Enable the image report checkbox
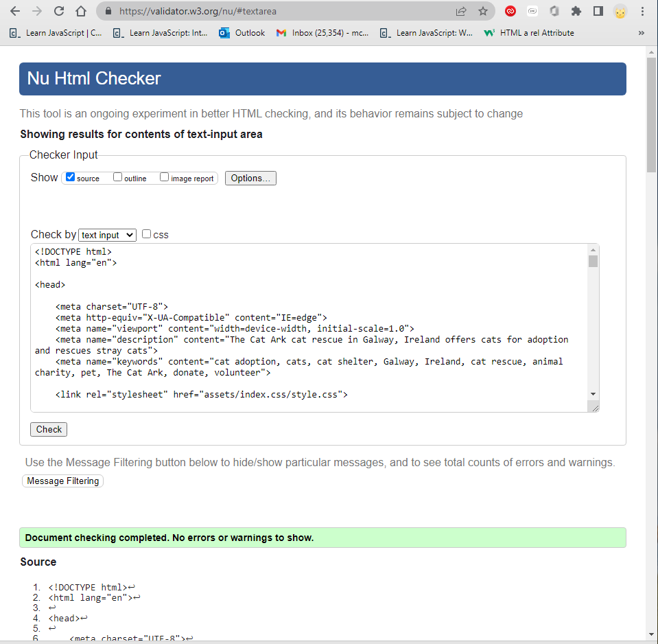This screenshot has height=644, width=658. point(164,177)
